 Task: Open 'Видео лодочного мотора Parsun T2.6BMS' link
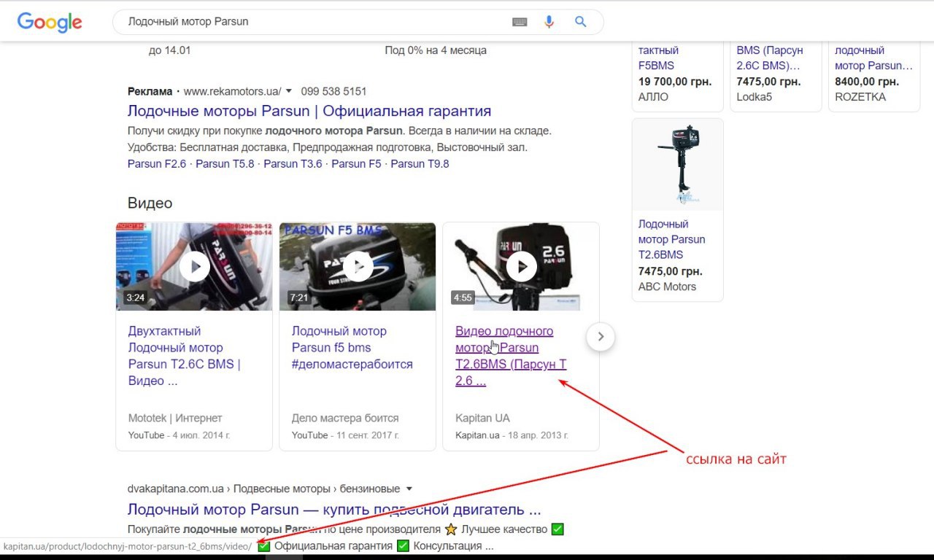(x=511, y=356)
